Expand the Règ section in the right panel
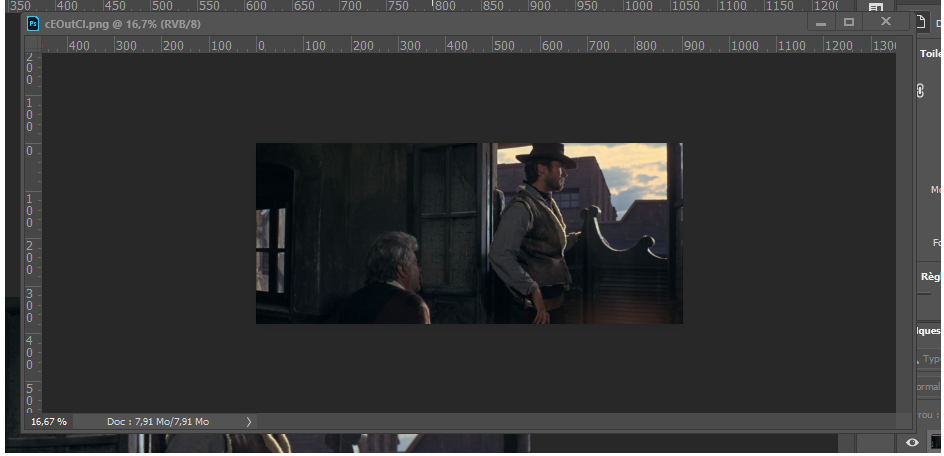The width and height of the screenshot is (944, 456). point(929,277)
